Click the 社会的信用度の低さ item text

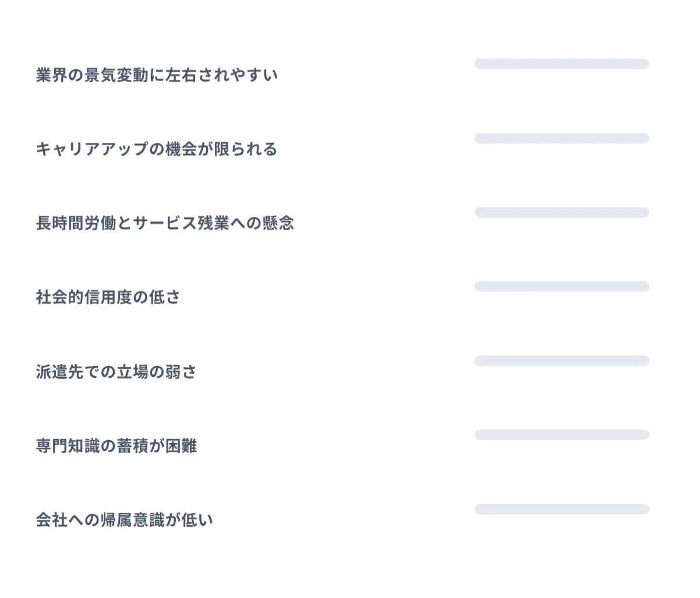(x=108, y=297)
